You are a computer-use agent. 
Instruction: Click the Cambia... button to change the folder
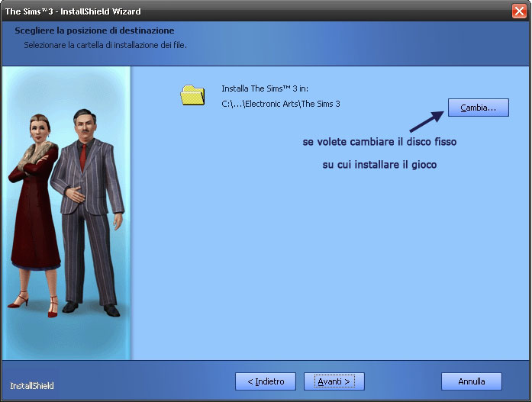(x=479, y=108)
